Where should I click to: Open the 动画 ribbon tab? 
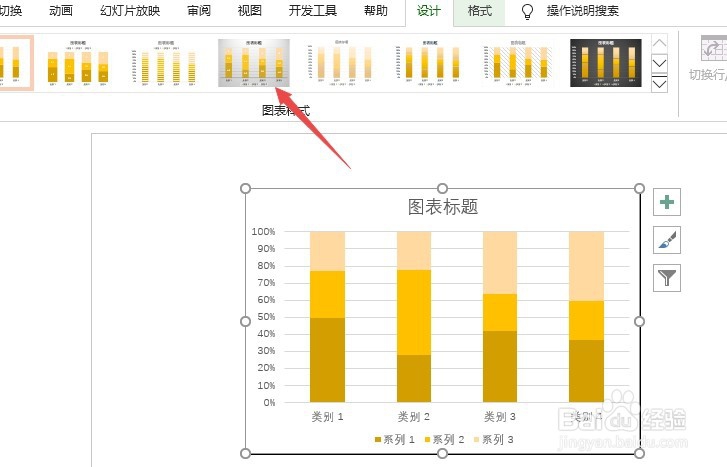click(x=61, y=10)
